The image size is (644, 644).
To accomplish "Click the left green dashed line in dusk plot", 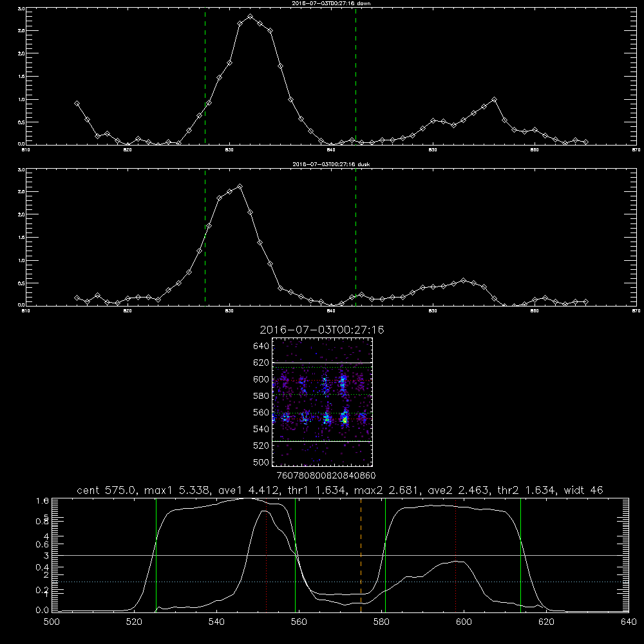I will (x=205, y=237).
